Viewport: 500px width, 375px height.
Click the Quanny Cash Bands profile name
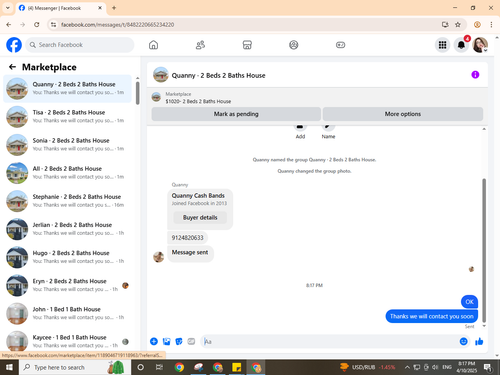pyautogui.click(x=198, y=195)
